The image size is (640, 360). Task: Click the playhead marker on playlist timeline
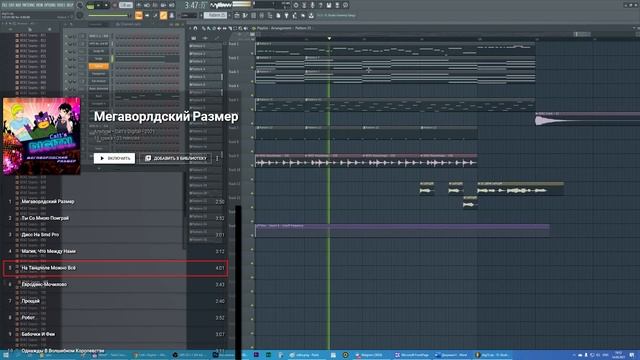pyautogui.click(x=329, y=38)
